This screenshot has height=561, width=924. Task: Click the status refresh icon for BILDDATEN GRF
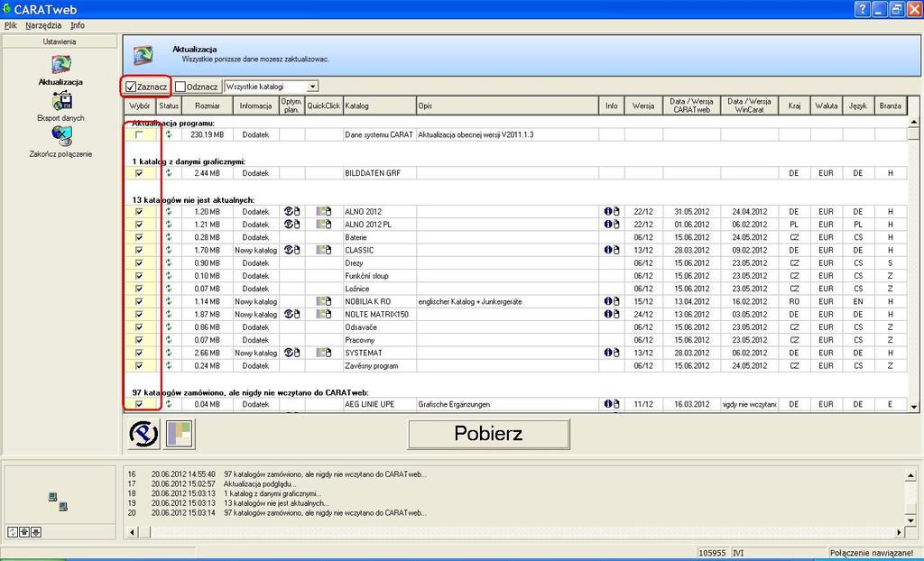[169, 172]
